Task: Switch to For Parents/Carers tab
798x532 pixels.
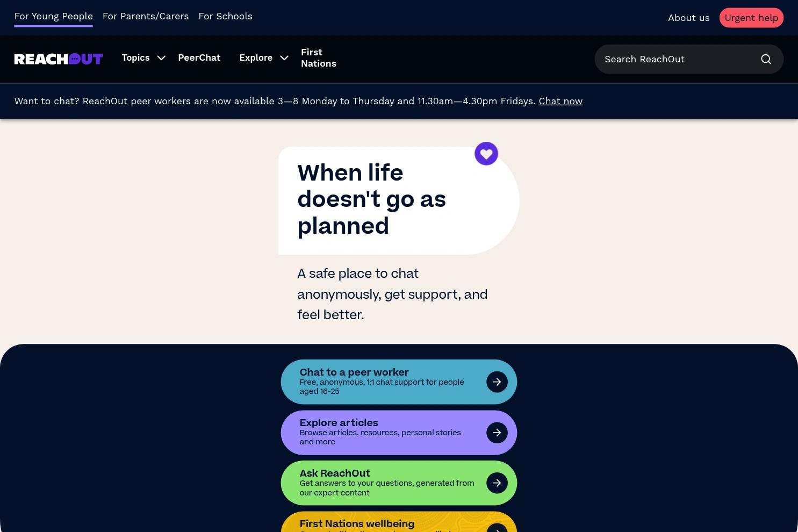Action: [146, 16]
